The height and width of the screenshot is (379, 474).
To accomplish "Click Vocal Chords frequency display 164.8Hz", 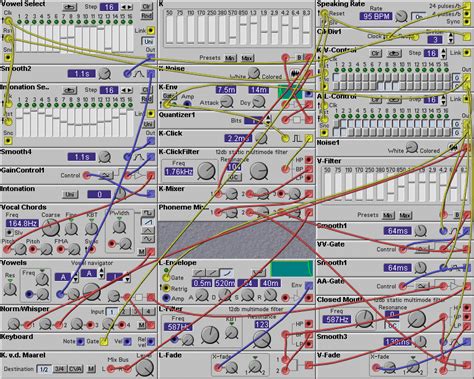I will (x=22, y=223).
